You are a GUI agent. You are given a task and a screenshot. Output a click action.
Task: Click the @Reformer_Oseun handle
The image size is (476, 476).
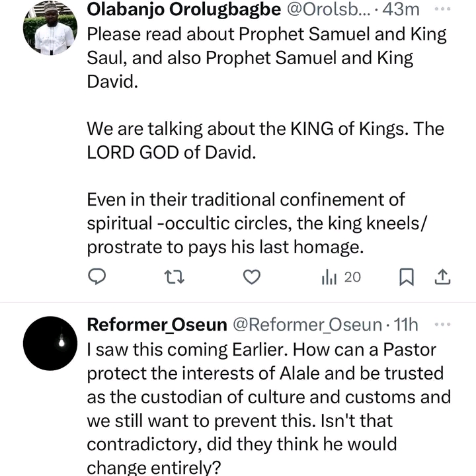pos(306,325)
